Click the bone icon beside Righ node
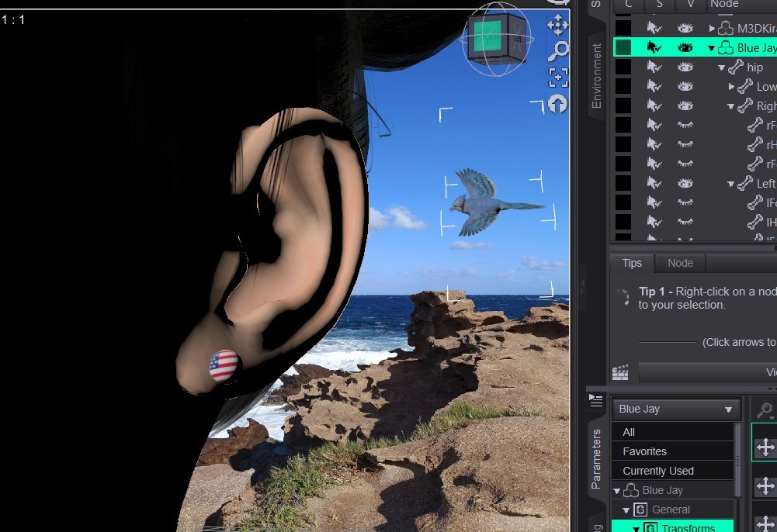Viewport: 777px width, 532px height. (x=745, y=105)
